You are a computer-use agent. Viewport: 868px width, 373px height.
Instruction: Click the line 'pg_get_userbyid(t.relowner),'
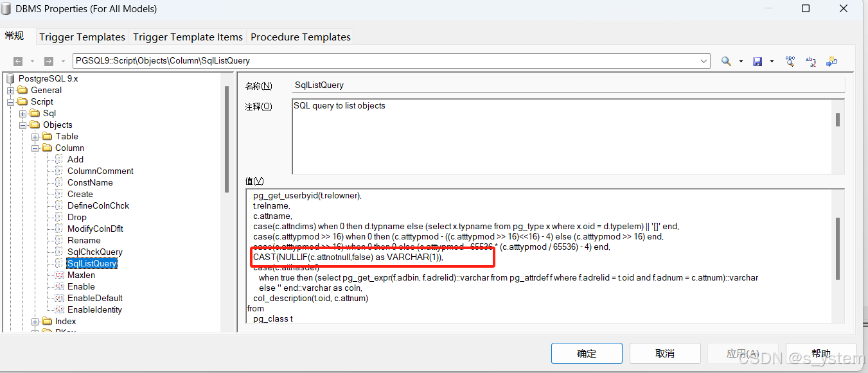307,195
